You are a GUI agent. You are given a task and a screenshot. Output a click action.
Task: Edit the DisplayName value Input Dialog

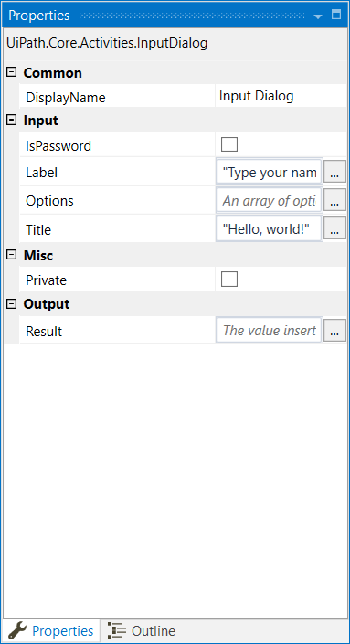coord(281,96)
